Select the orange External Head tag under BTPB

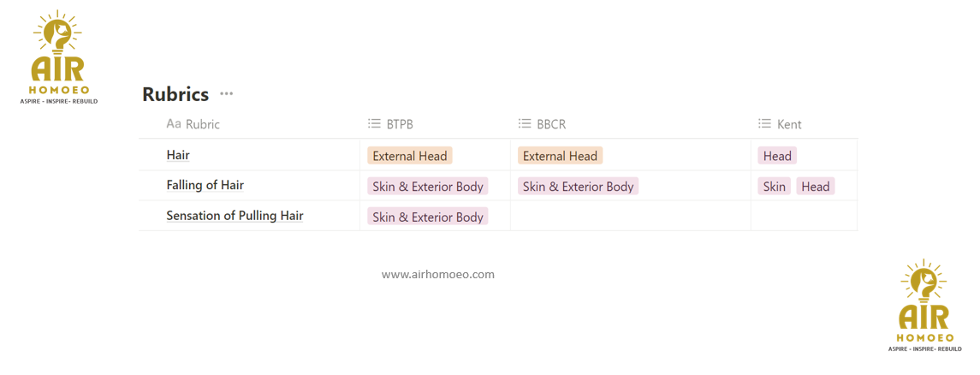pos(410,156)
